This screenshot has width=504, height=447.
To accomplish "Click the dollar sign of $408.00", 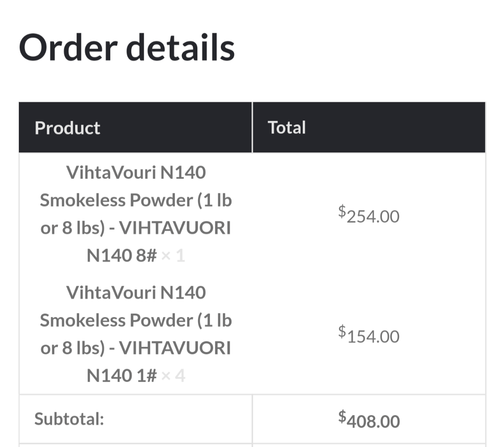I will (342, 416).
